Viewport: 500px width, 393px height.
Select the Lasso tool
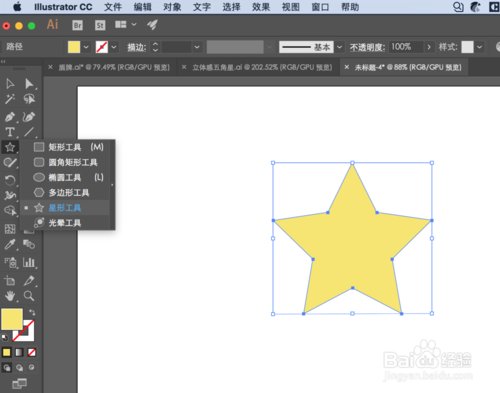29,99
